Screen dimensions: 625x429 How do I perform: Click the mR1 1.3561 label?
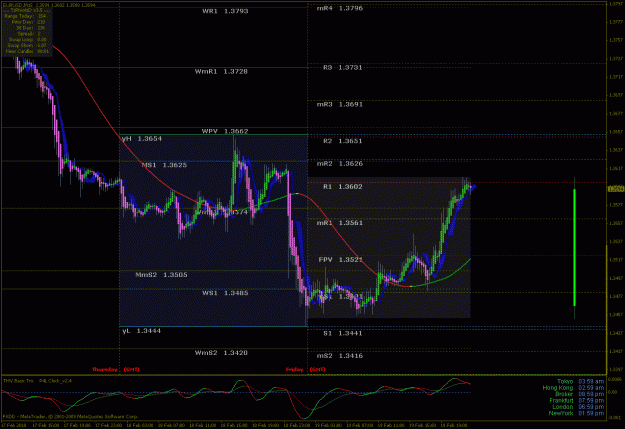tap(340, 222)
